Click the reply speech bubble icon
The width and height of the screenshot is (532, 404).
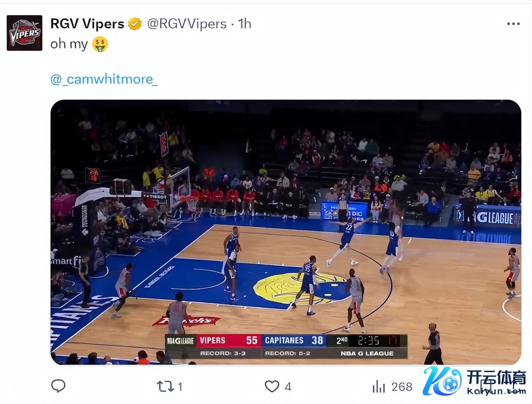click(58, 386)
